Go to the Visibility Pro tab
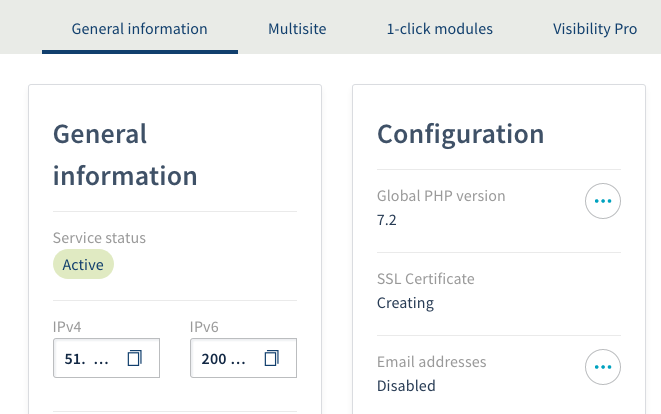Image resolution: width=661 pixels, height=414 pixels. (594, 29)
